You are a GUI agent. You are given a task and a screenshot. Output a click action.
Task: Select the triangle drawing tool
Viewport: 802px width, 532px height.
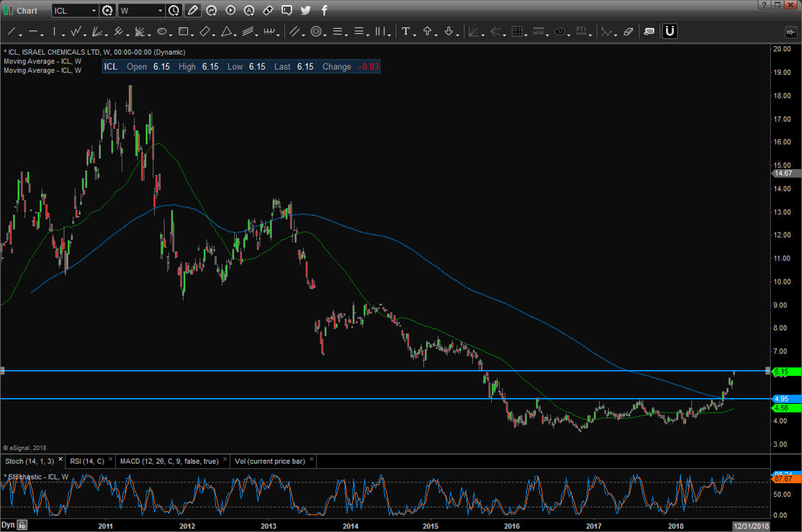tap(226, 32)
